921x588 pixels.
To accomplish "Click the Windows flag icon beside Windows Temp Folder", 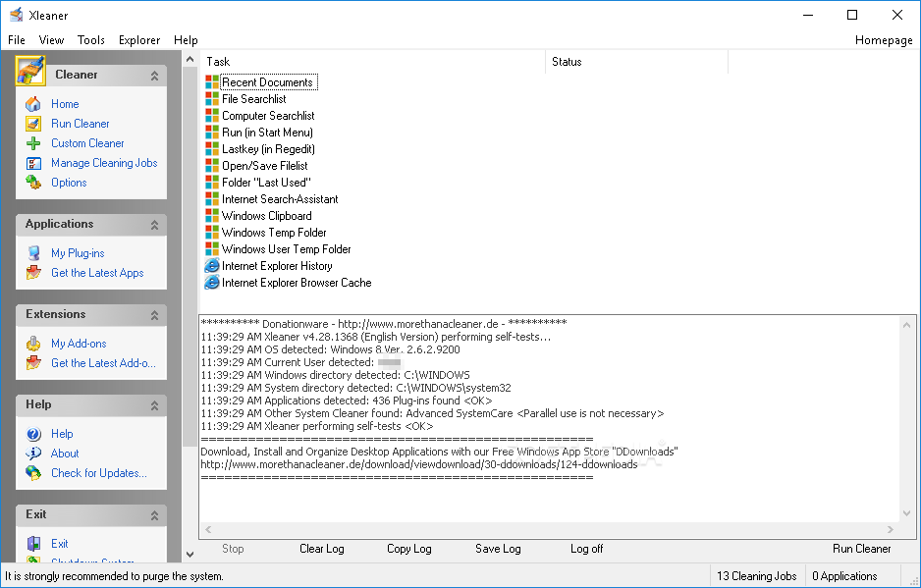I will [212, 233].
